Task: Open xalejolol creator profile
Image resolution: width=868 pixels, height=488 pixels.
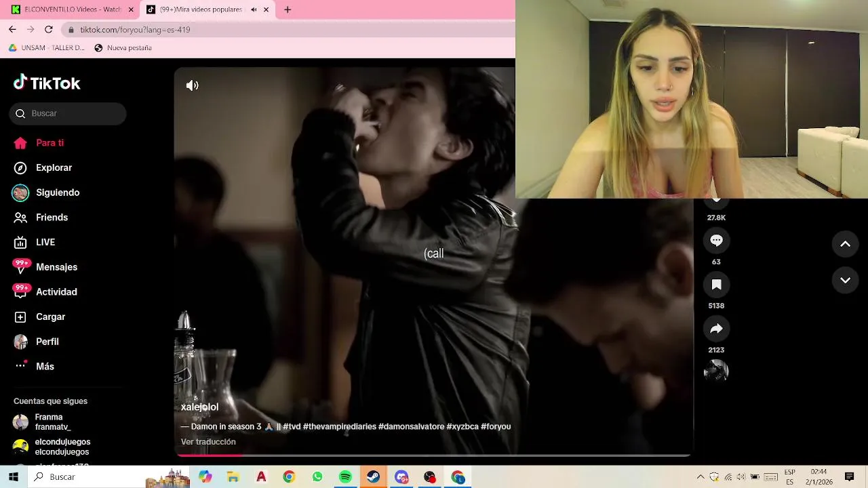Action: (x=199, y=407)
